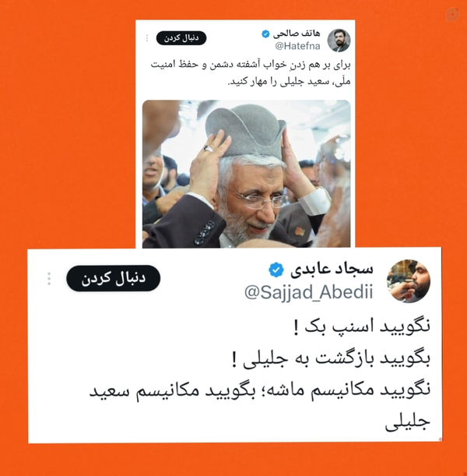Click the watermark logo in the top-right corner

tap(452, 14)
